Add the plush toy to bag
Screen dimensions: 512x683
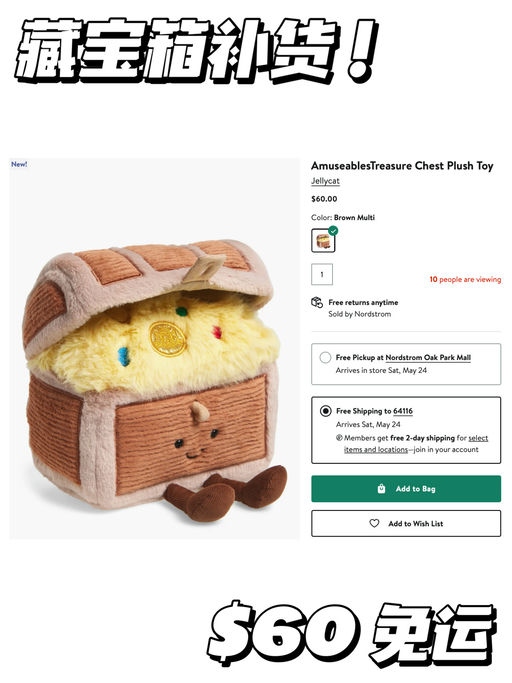pyautogui.click(x=406, y=489)
